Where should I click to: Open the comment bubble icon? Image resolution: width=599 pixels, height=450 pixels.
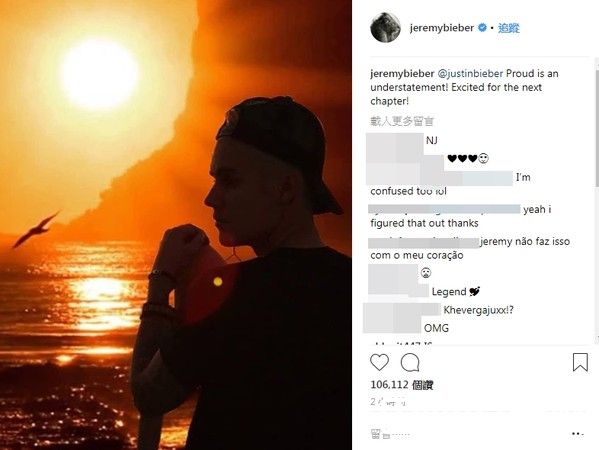[x=410, y=363]
